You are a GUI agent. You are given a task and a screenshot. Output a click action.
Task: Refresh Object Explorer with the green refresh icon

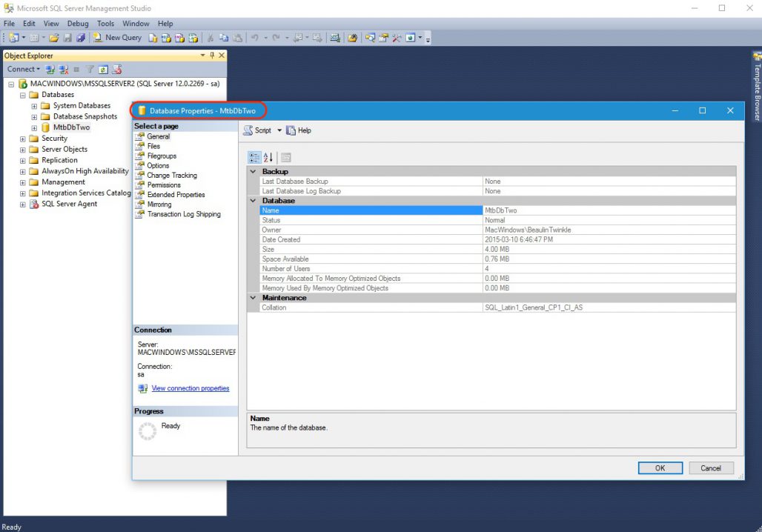[103, 70]
